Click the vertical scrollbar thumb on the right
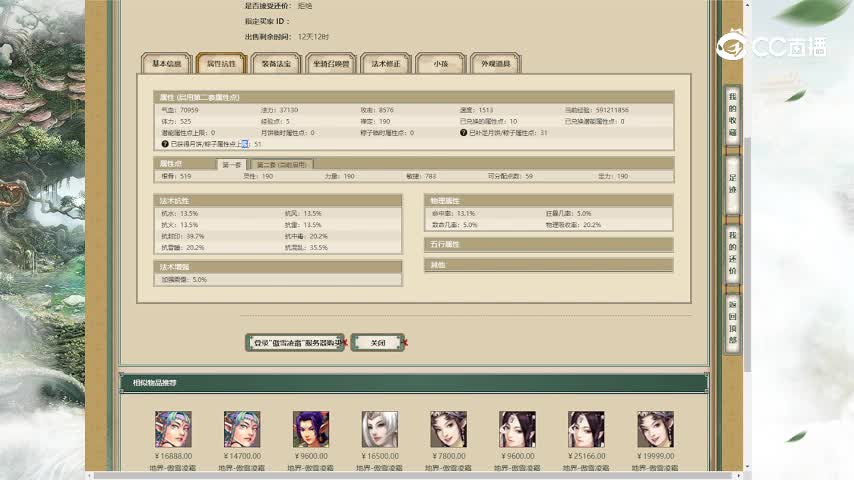 pyautogui.click(x=748, y=254)
